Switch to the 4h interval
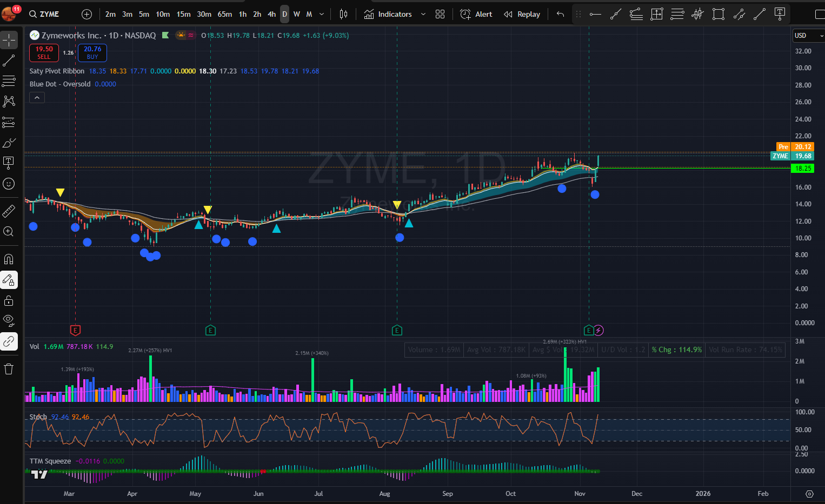 click(x=271, y=14)
